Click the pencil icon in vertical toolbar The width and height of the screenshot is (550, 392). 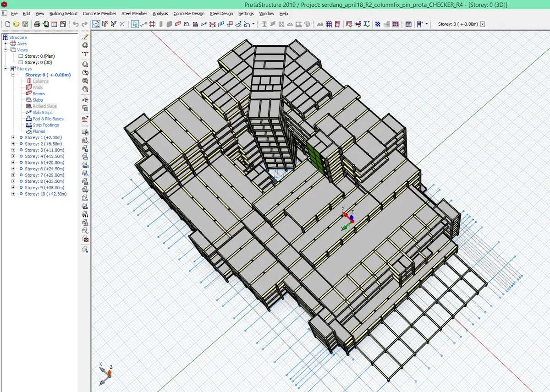[85, 37]
